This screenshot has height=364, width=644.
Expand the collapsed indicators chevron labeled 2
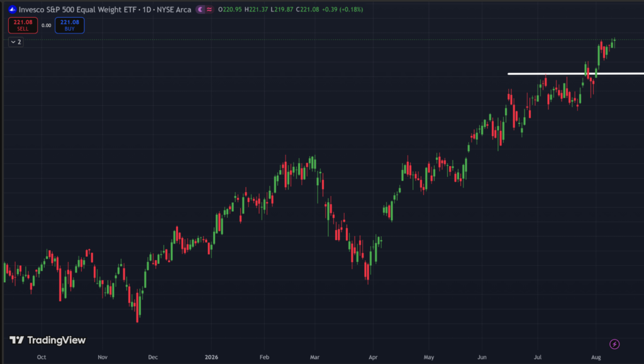(x=16, y=42)
